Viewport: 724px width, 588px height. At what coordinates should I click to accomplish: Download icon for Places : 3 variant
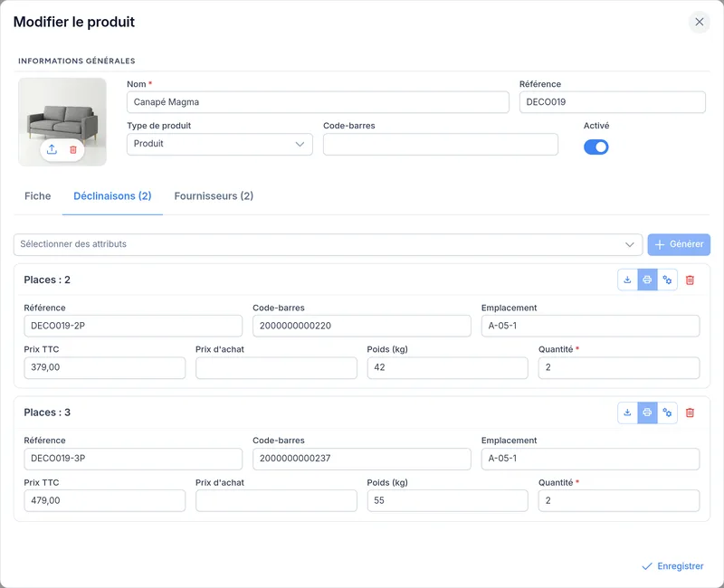[627, 413]
